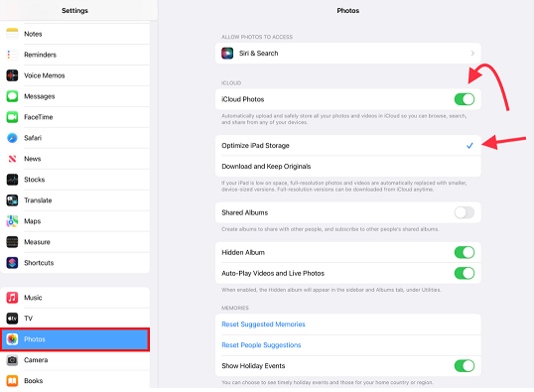
Task: Click ALLOW PHOTOS TO ACCESS header
Action: pos(257,37)
